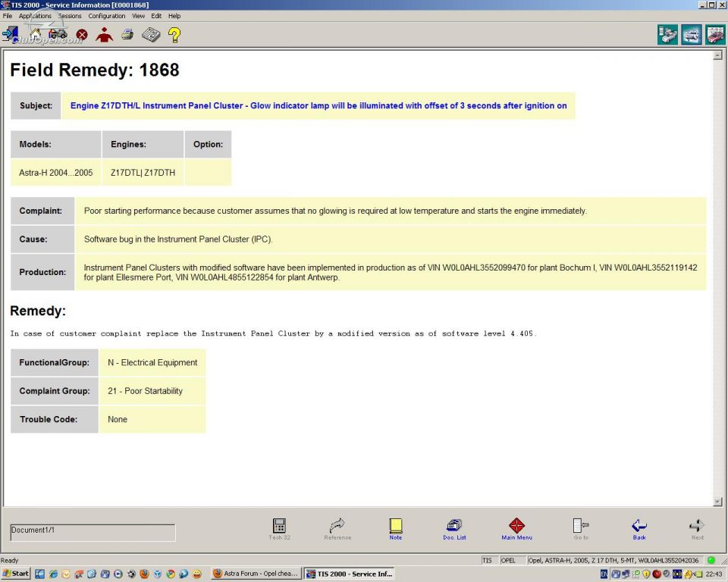Launch Firefox from quick launch bar

(144, 574)
